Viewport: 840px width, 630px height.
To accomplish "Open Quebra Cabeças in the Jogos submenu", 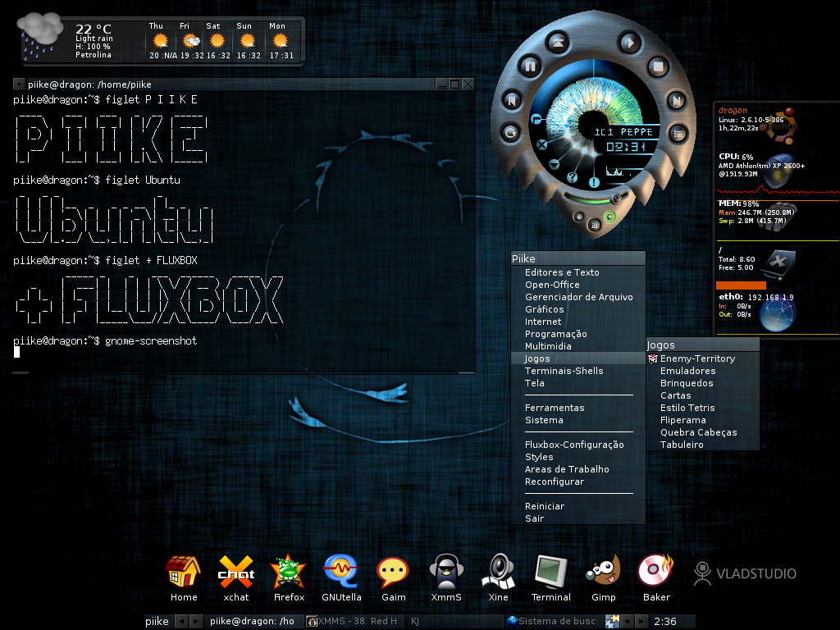I will pyautogui.click(x=703, y=432).
